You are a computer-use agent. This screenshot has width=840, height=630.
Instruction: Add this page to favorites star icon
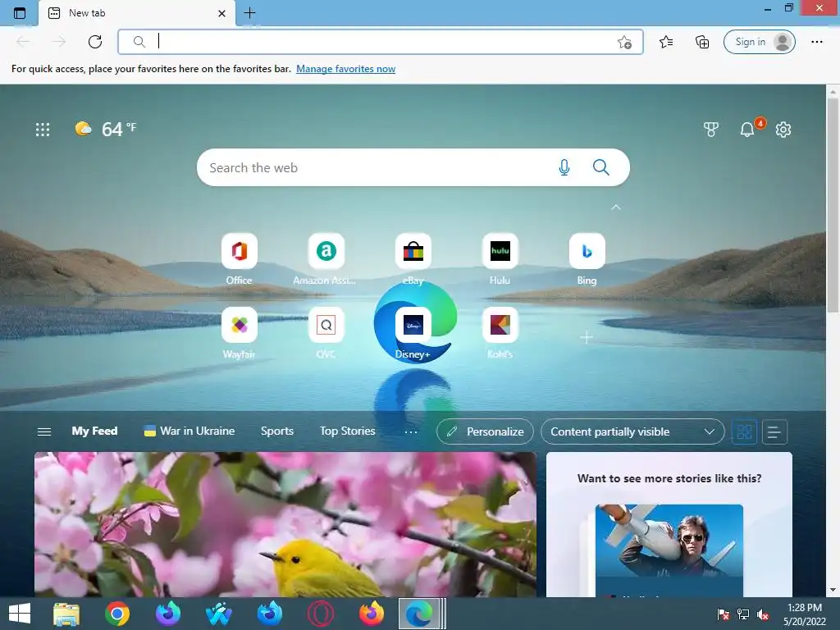click(624, 42)
